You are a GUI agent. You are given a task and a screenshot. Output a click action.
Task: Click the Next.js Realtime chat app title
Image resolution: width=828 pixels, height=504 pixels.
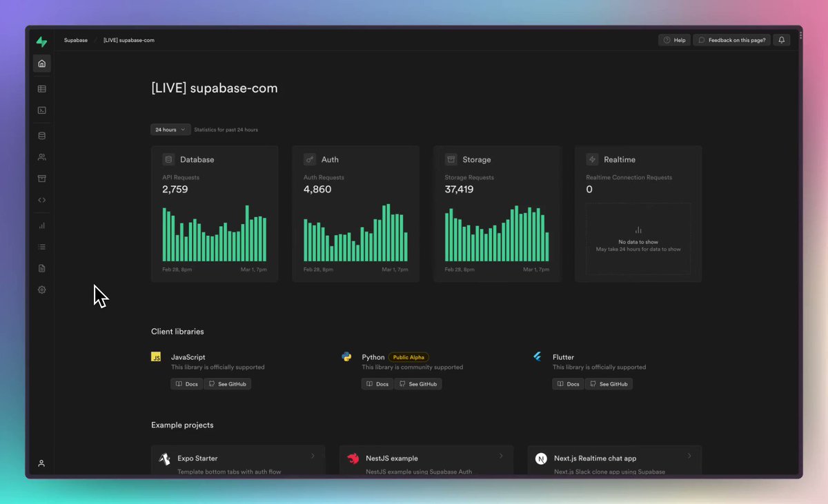[x=595, y=458]
